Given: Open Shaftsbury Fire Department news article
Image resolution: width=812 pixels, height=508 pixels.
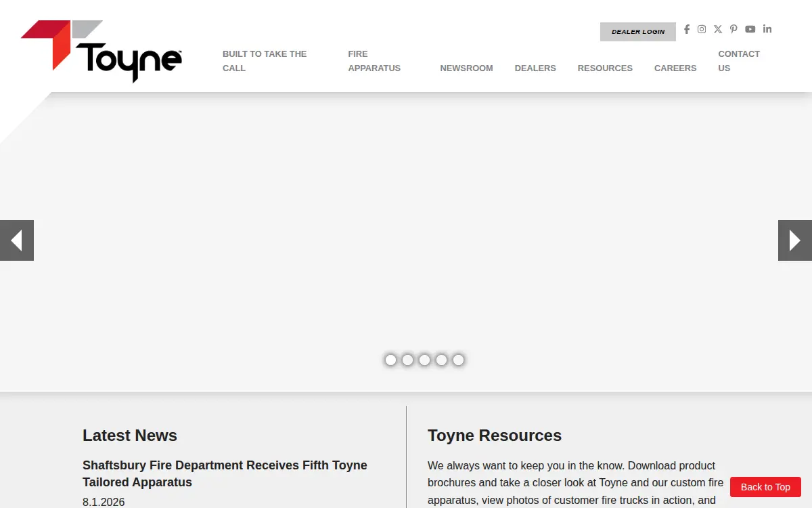Looking at the screenshot, I should (x=225, y=473).
